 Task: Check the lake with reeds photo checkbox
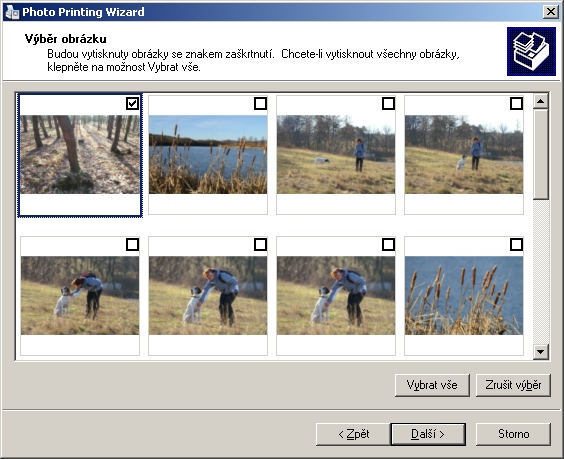260,104
